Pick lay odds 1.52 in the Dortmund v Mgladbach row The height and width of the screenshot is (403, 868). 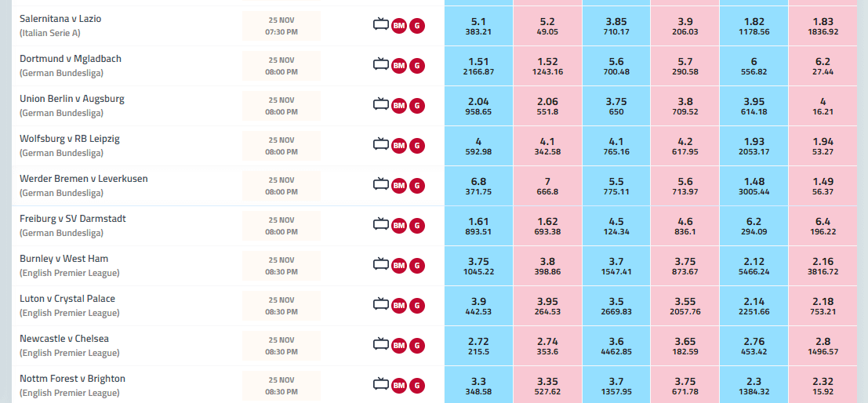coord(547,66)
